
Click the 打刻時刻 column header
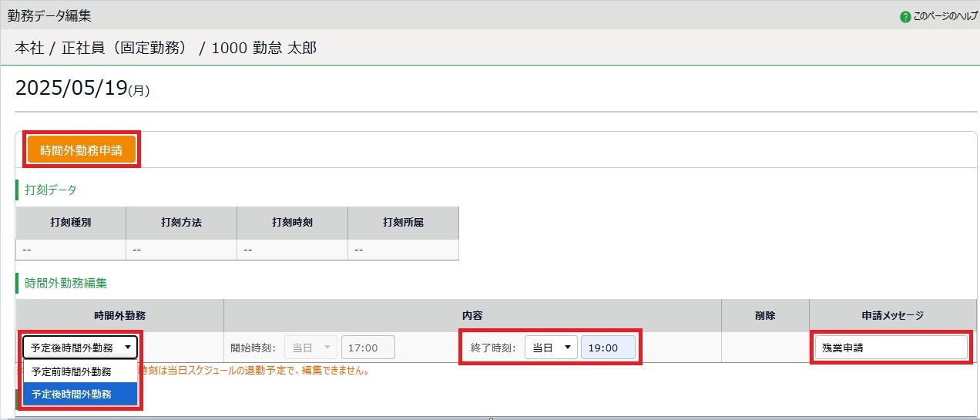[x=293, y=223]
